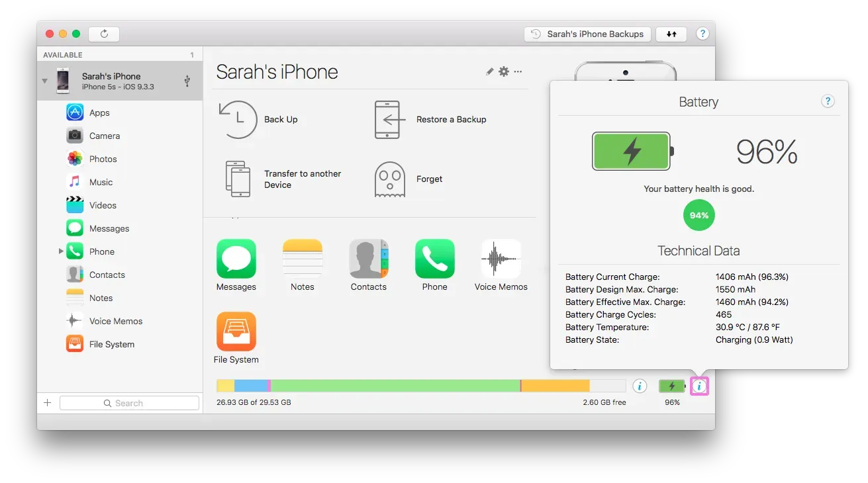Click the battery indicator showing 96%

[x=671, y=386]
